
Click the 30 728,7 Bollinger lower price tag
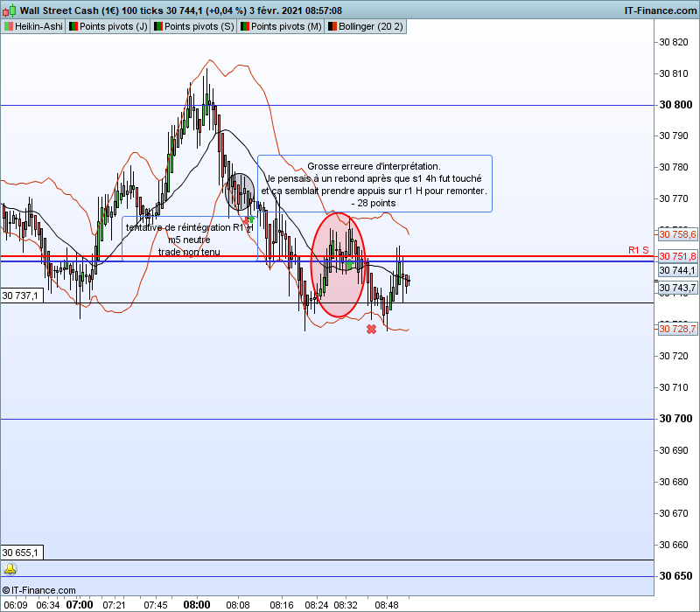(677, 329)
